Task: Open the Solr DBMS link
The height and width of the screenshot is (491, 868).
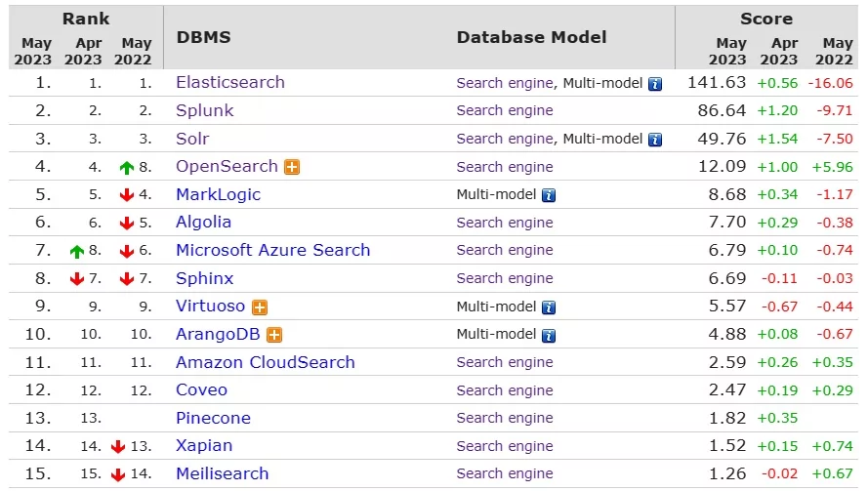Action: (x=192, y=139)
